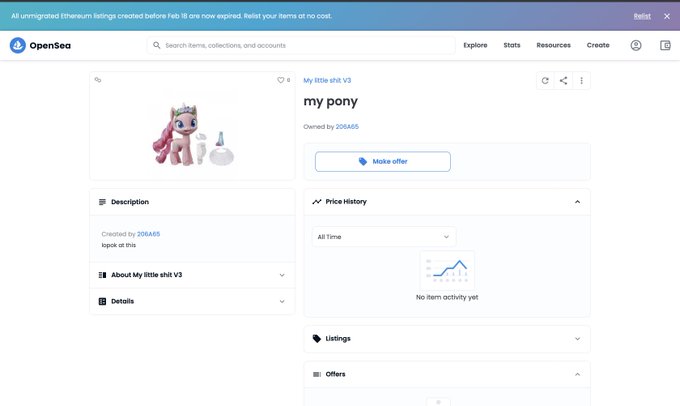Open the user account profile icon
This screenshot has width=680, height=406.
click(x=636, y=45)
